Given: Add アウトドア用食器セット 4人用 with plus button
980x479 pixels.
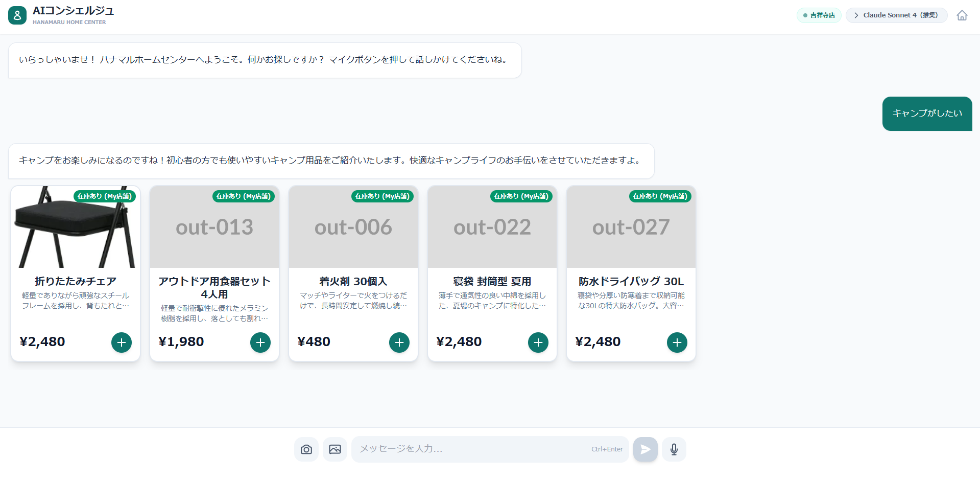Looking at the screenshot, I should coord(260,343).
